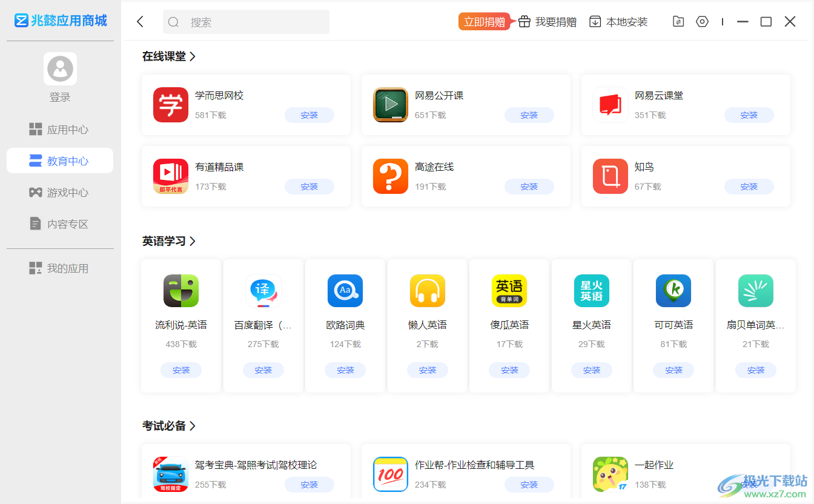Click the transfer list icon in title bar

[x=678, y=22]
